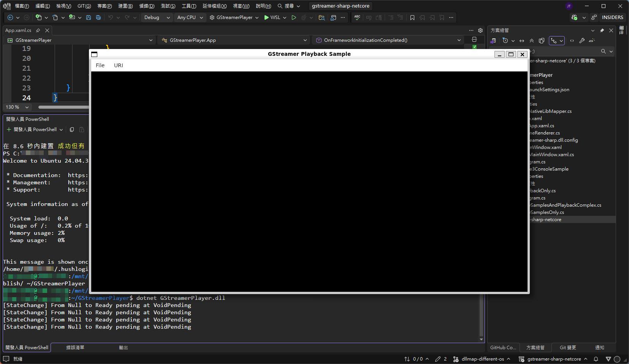The width and height of the screenshot is (629, 364).
Task: Toggle bookmark using the toolbar bookmark icon
Action: coord(412,17)
